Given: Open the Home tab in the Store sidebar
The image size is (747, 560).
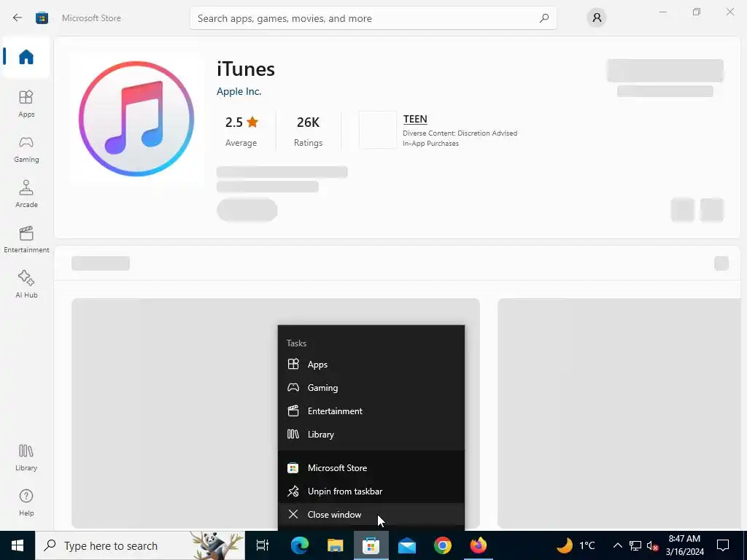Looking at the screenshot, I should click(x=26, y=57).
